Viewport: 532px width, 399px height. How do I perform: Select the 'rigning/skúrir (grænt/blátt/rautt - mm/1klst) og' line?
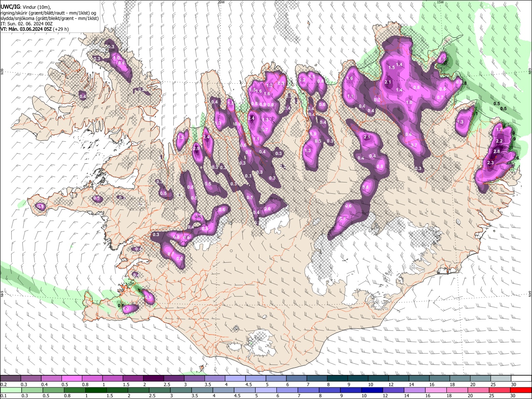pyautogui.click(x=48, y=13)
